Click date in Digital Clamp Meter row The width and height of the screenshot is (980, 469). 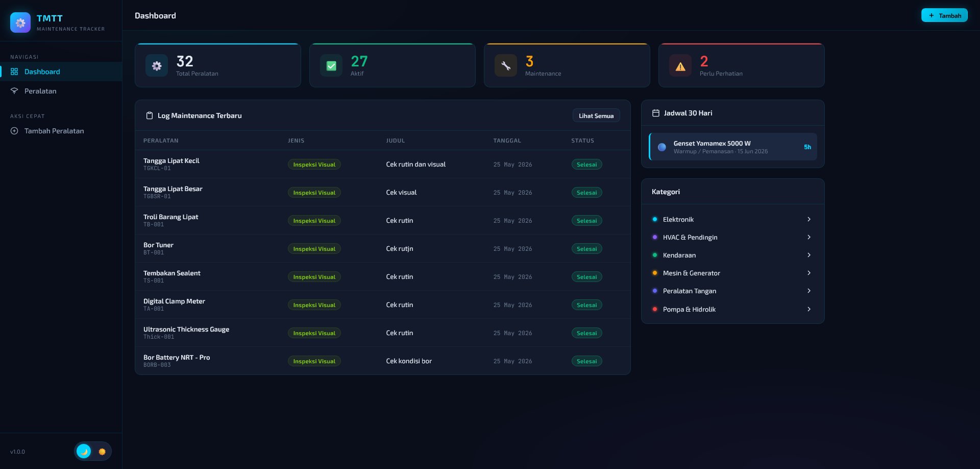point(512,305)
